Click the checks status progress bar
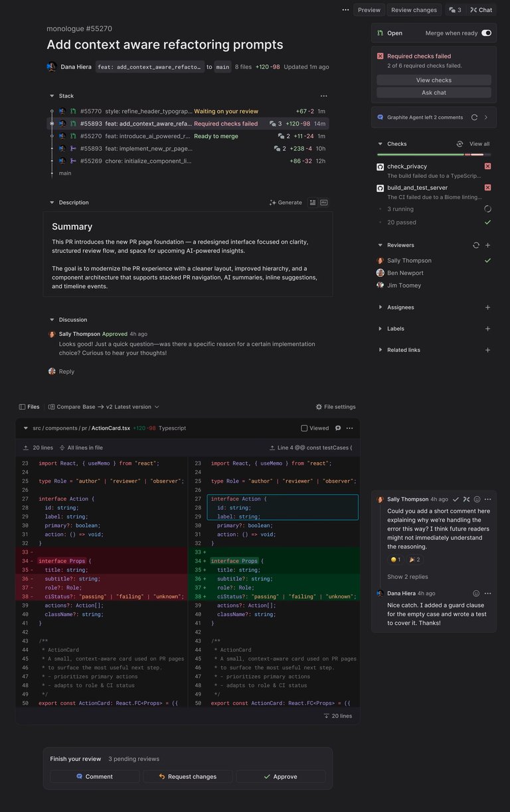This screenshot has width=510, height=812. coord(434,155)
